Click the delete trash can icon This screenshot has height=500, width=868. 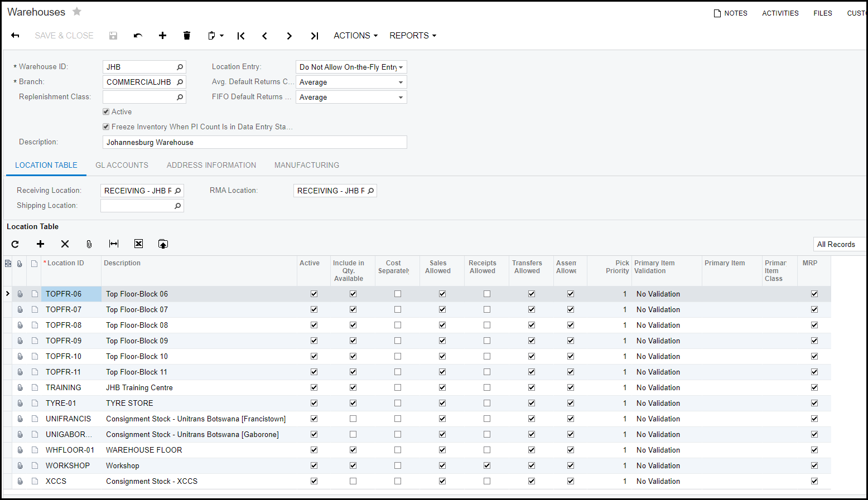(x=187, y=36)
